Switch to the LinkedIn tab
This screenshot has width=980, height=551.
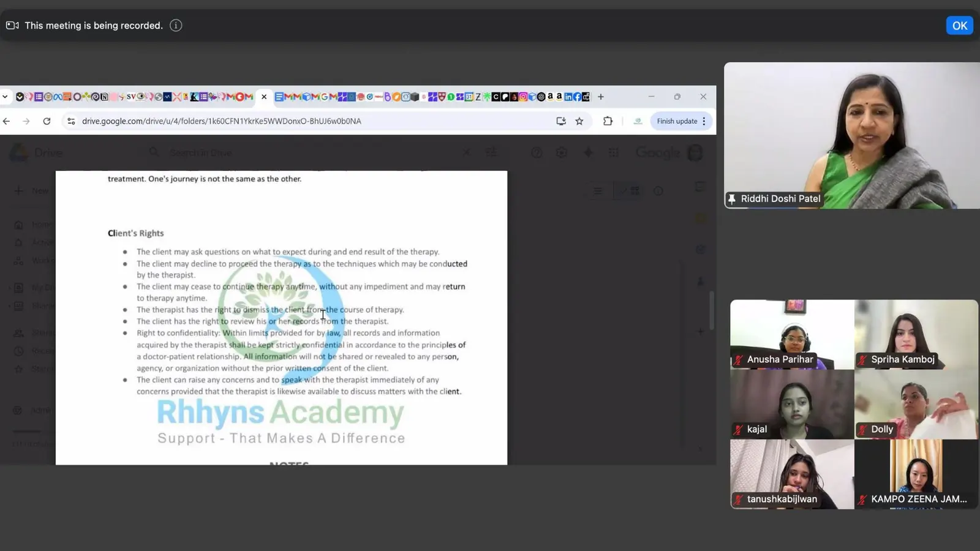click(x=568, y=97)
